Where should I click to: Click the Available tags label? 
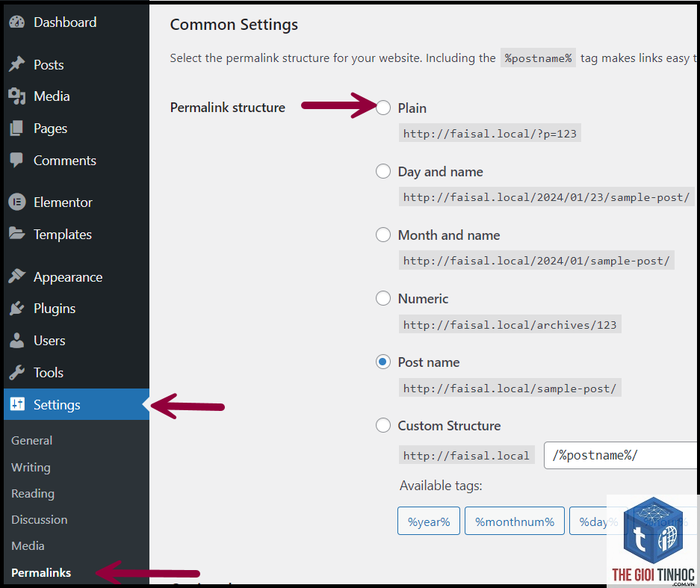tap(441, 486)
